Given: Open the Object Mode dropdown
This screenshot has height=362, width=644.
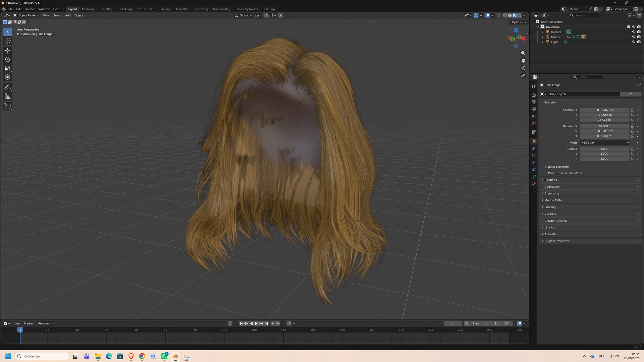Looking at the screenshot, I should click(x=26, y=15).
